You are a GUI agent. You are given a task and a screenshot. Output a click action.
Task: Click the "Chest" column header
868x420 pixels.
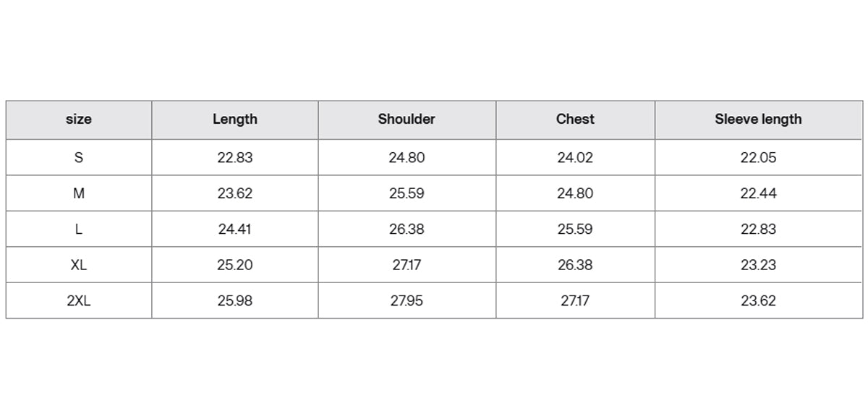(575, 119)
